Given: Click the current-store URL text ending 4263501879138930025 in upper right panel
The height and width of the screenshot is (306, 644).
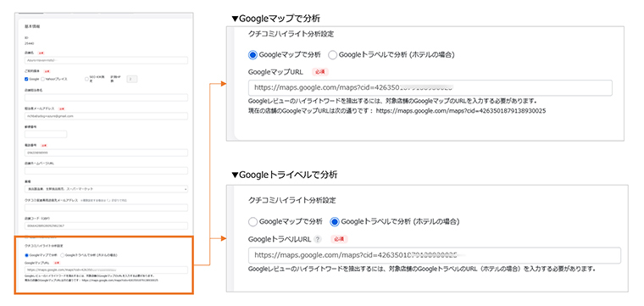Looking at the screenshot, I should [x=461, y=111].
